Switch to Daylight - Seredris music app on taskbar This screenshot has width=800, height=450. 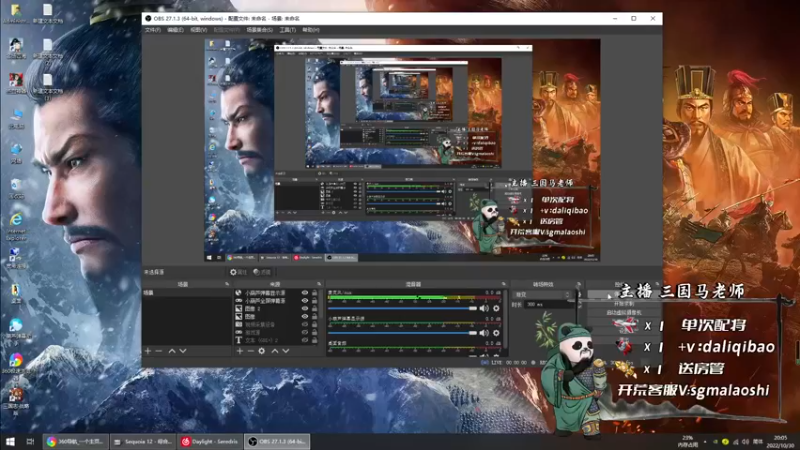(211, 441)
